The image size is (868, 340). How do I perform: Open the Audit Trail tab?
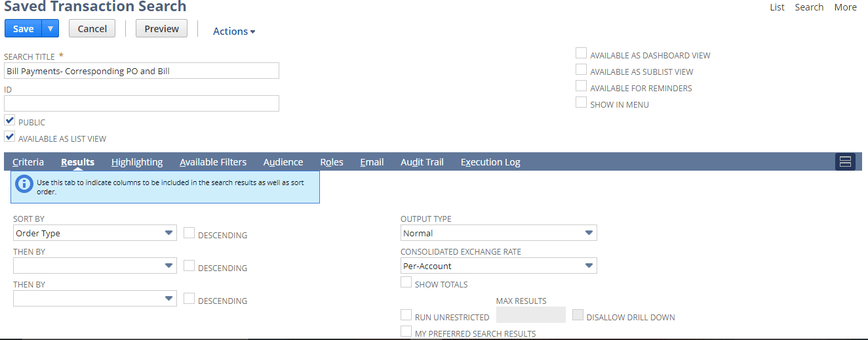coord(422,162)
